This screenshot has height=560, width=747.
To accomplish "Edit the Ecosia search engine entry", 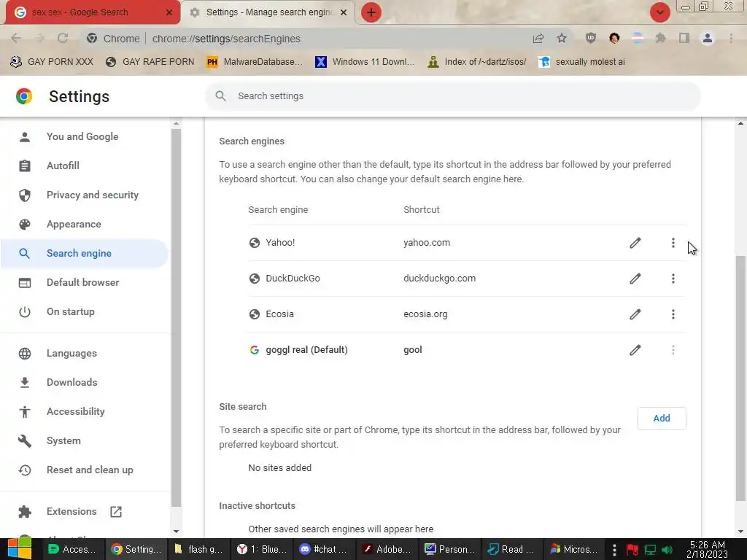I will [635, 314].
